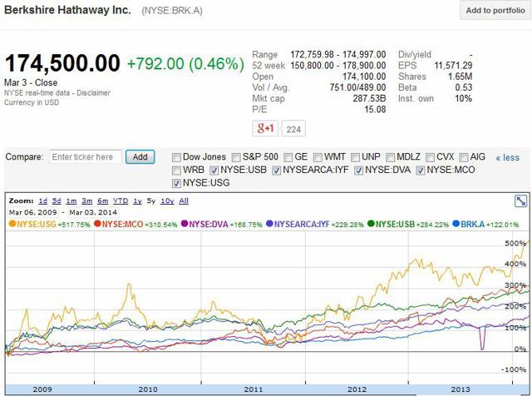Check the GE comparison checkbox
Viewport: 532px width, 396px height.
point(288,157)
